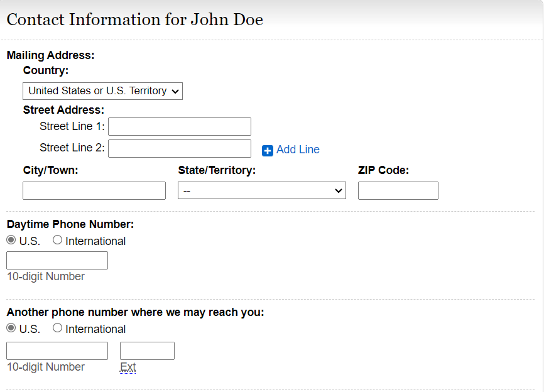
Task: Focus the City/Town text box
Action: [94, 190]
